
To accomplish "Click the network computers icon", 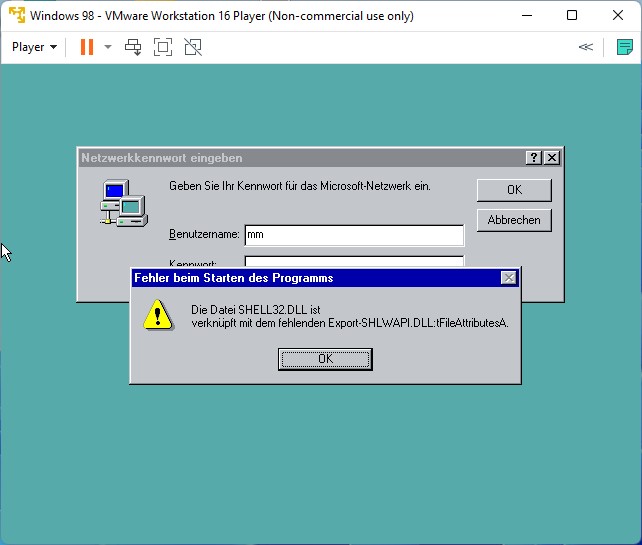I will tap(124, 203).
